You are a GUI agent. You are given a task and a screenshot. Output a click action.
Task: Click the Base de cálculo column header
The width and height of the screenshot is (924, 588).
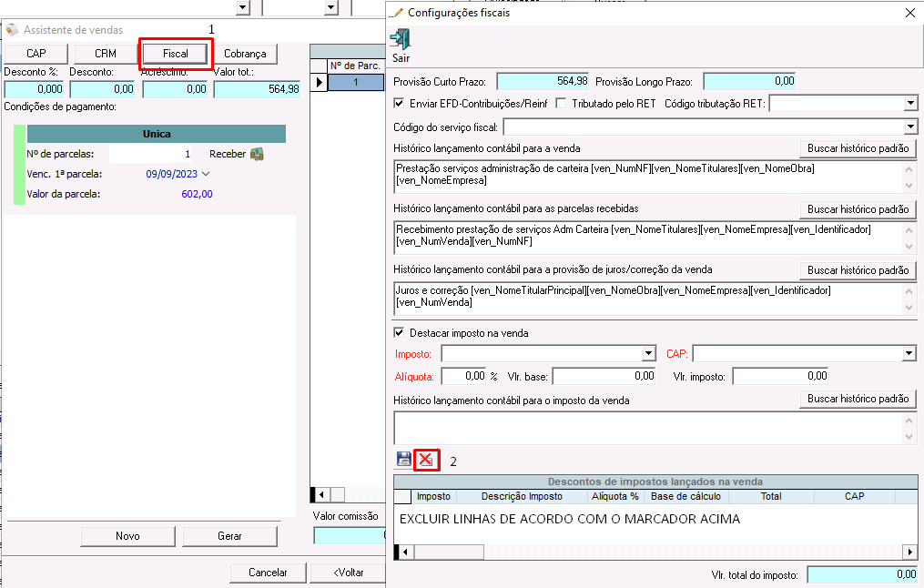coord(685,497)
